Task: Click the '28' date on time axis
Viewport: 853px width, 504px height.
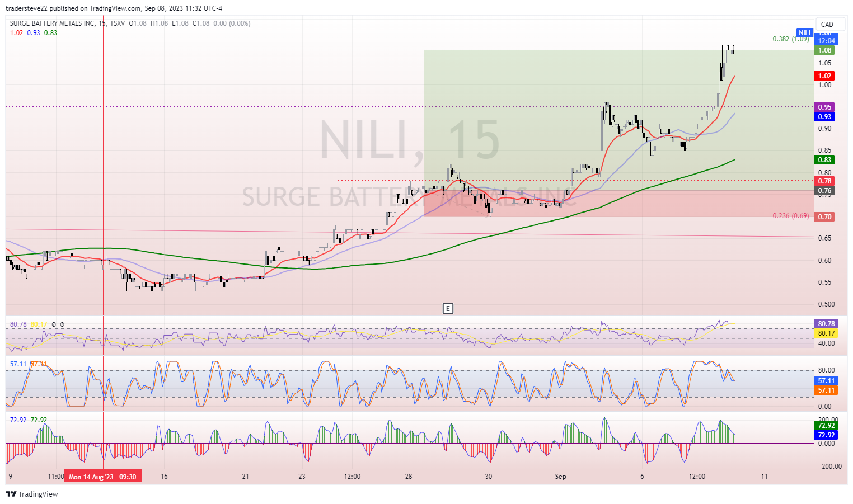Action: 409,477
